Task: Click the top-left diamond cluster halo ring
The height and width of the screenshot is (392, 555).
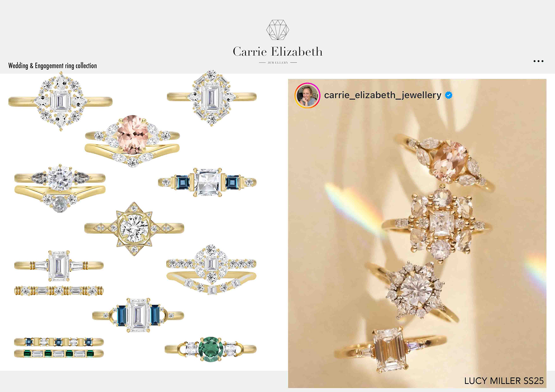Action: pos(60,101)
